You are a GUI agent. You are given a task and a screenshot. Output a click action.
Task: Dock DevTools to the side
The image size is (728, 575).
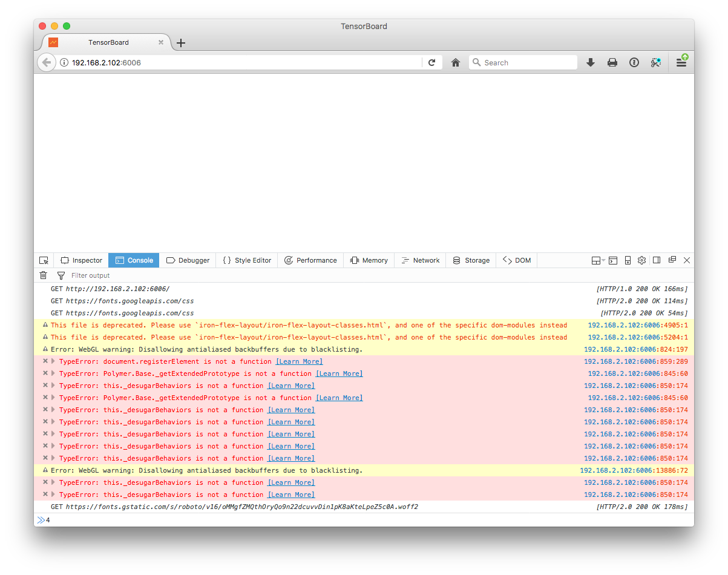click(x=657, y=260)
